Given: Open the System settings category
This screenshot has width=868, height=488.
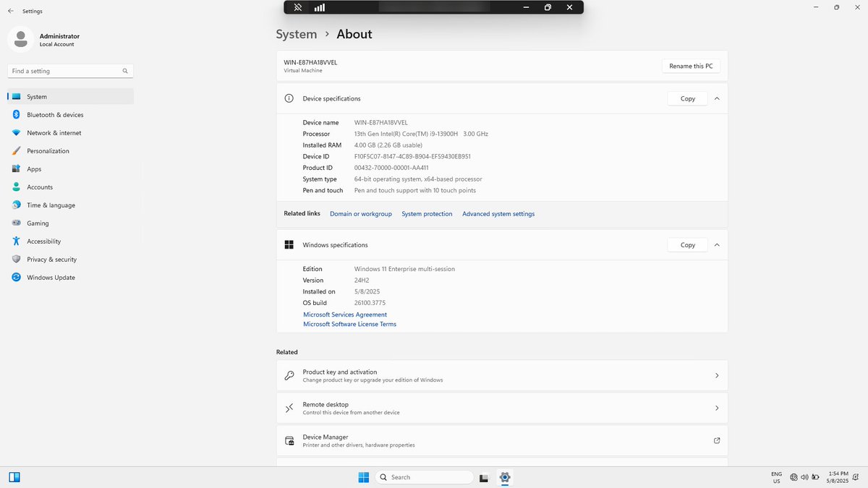Looking at the screenshot, I should (70, 97).
